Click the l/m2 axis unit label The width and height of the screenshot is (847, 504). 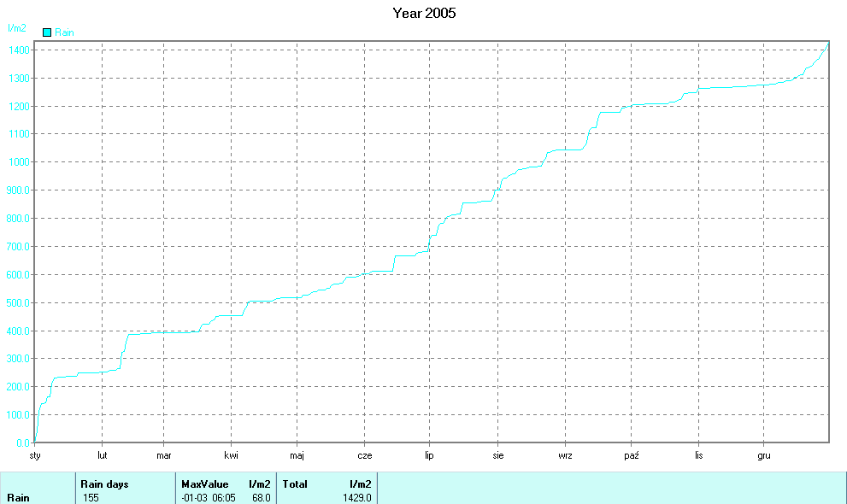point(17,28)
